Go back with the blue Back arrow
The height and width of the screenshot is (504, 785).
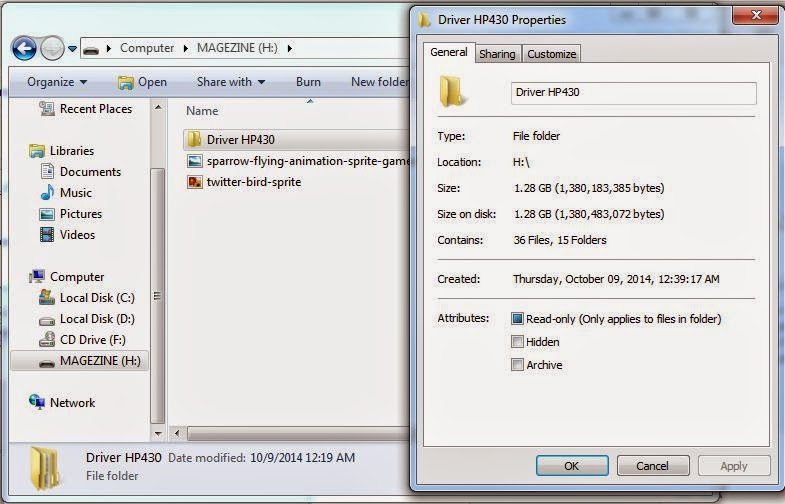tap(24, 49)
